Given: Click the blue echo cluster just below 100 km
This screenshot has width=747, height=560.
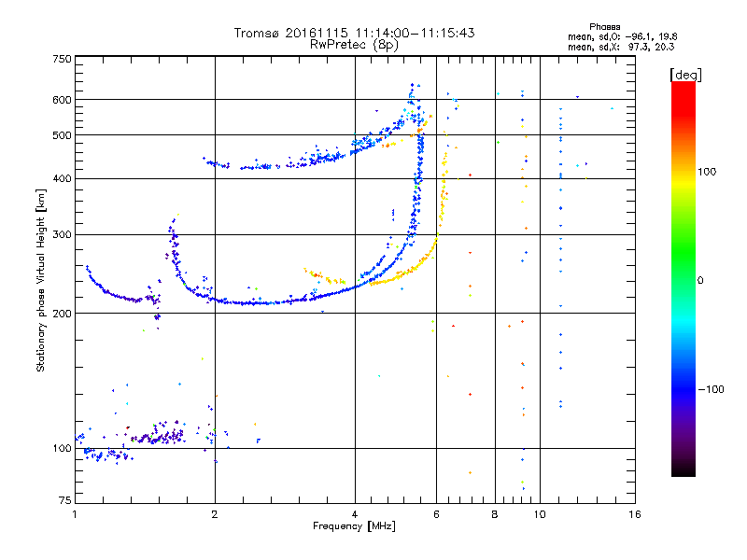Looking at the screenshot, I should click(106, 455).
